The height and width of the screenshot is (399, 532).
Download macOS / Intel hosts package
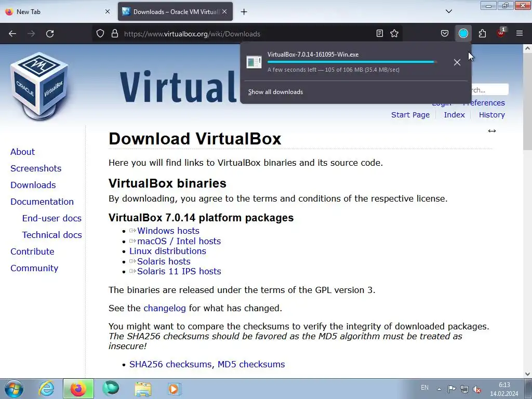179,241
